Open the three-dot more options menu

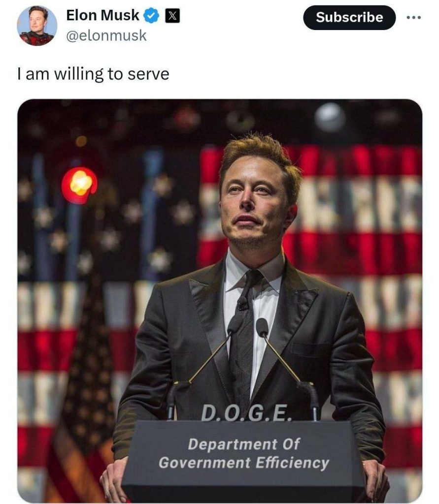(x=413, y=17)
